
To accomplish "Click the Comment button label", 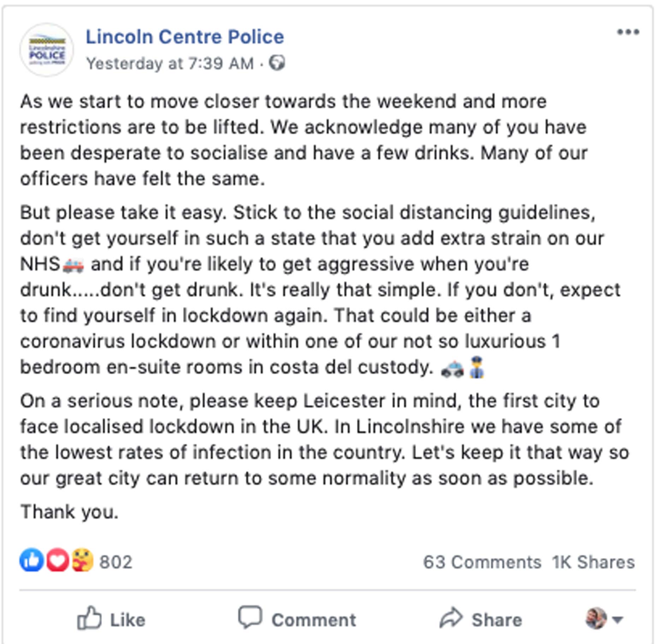I will [314, 620].
